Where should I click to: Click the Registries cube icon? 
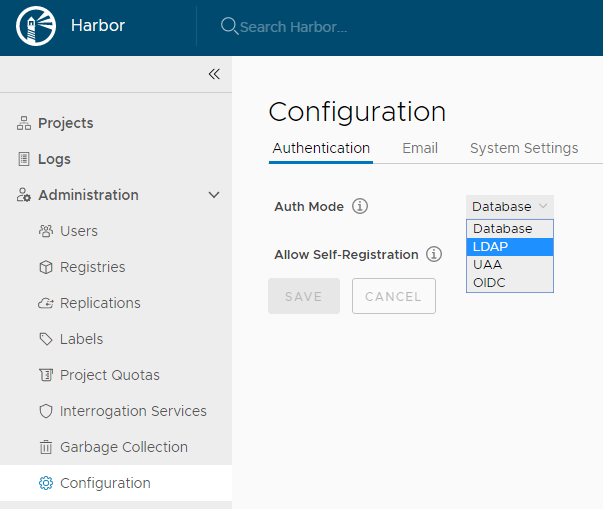[46, 267]
